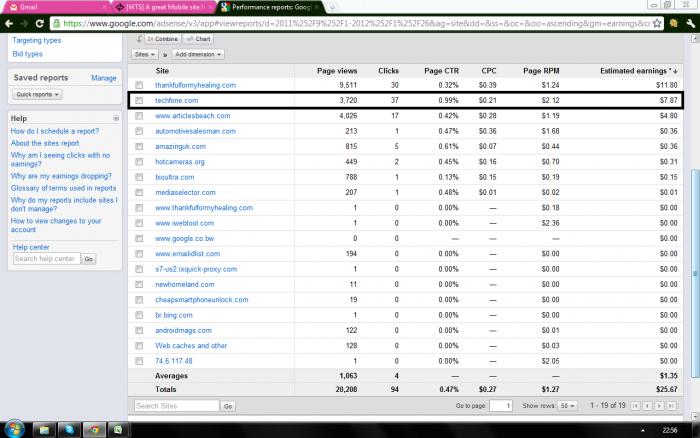Focus the Search Sites input box
Image resolution: width=700 pixels, height=438 pixels.
pos(177,406)
